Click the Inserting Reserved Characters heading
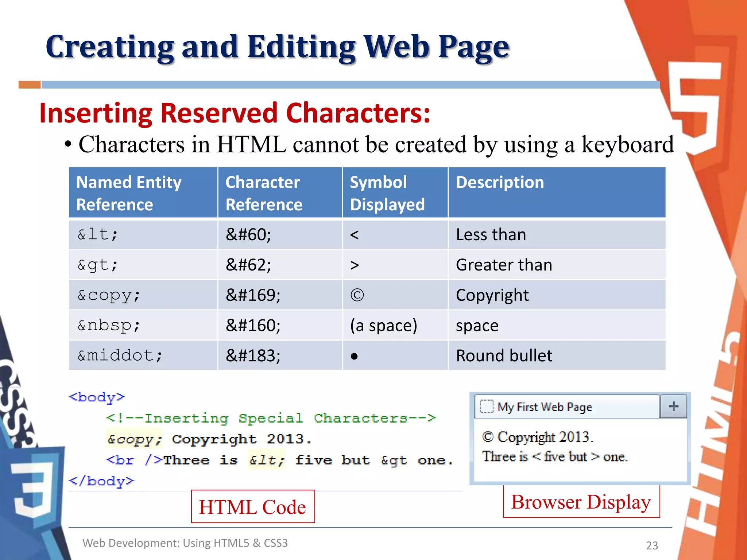 click(x=235, y=113)
